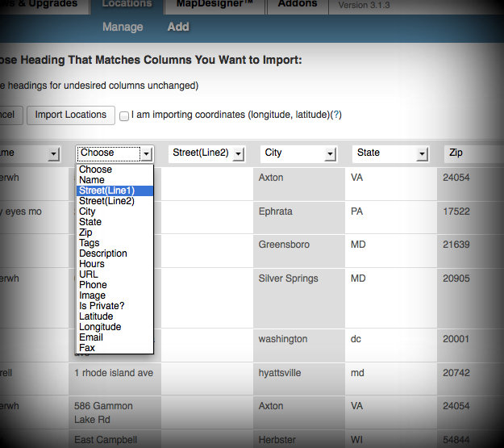Collapse the open Choose dropdown arrow
This screenshot has height=448, width=504.
146,153
